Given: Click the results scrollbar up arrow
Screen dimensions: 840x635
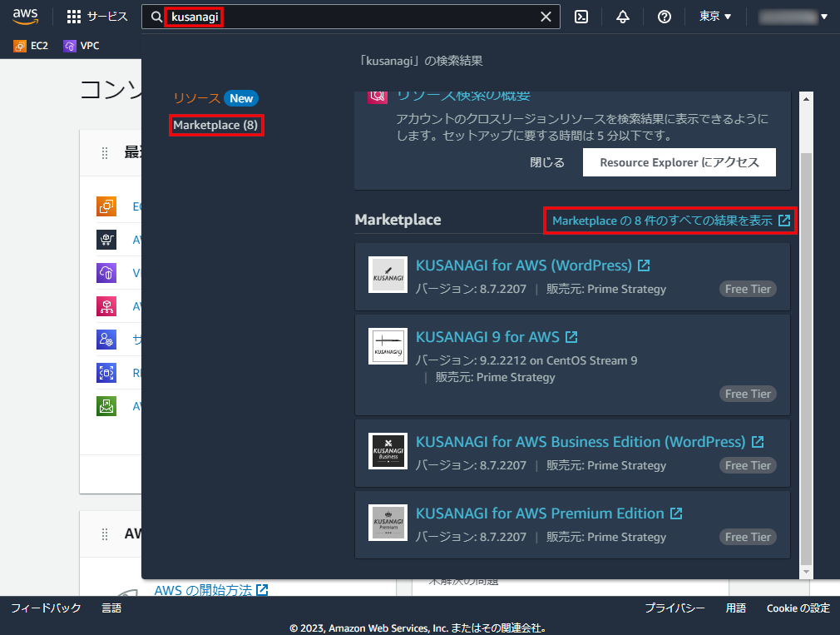Looking at the screenshot, I should point(806,99).
